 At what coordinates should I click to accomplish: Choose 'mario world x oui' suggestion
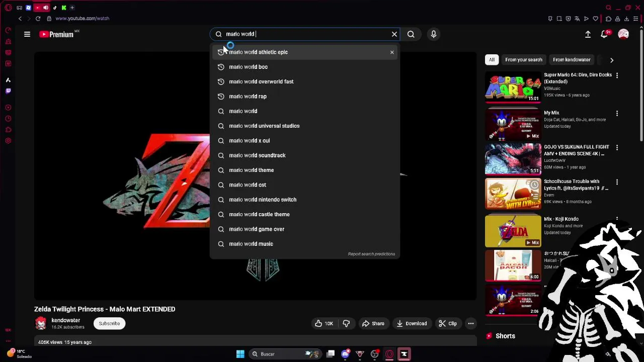tap(305, 141)
